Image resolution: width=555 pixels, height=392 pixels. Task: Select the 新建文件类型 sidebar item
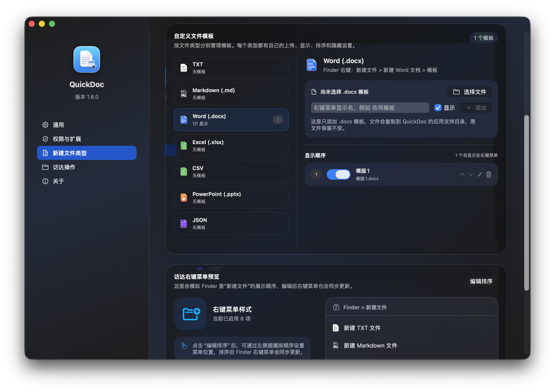tap(87, 153)
